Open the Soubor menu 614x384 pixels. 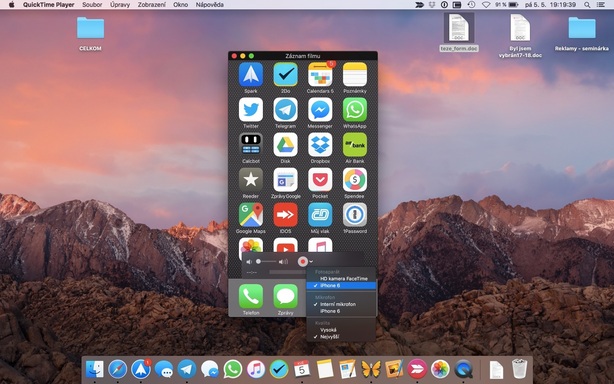pyautogui.click(x=92, y=5)
